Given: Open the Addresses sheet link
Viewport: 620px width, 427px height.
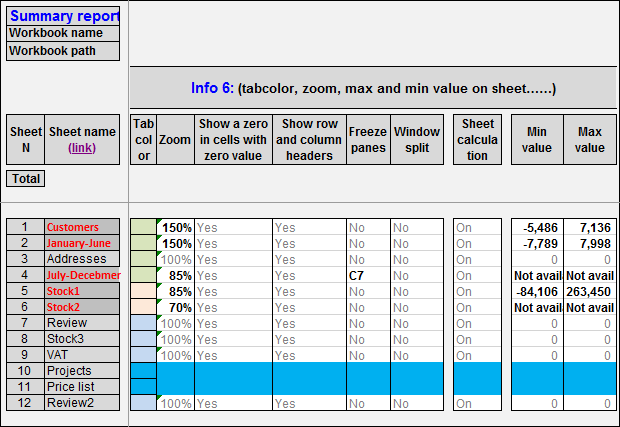Looking at the screenshot, I should pyautogui.click(x=82, y=259).
